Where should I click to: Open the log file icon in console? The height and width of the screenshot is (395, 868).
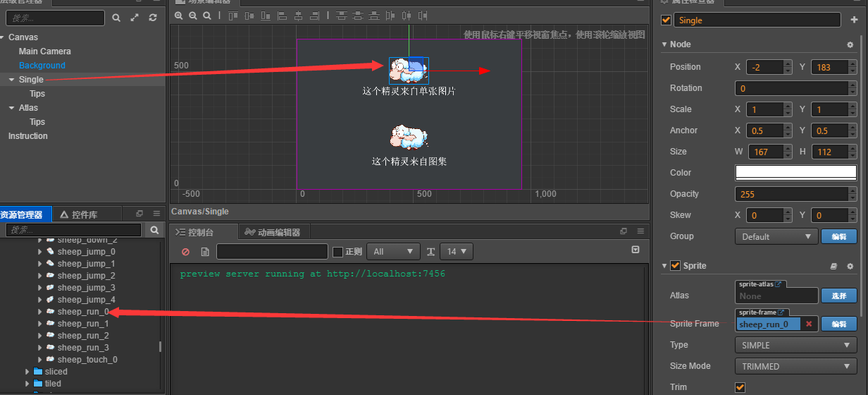[x=205, y=252]
